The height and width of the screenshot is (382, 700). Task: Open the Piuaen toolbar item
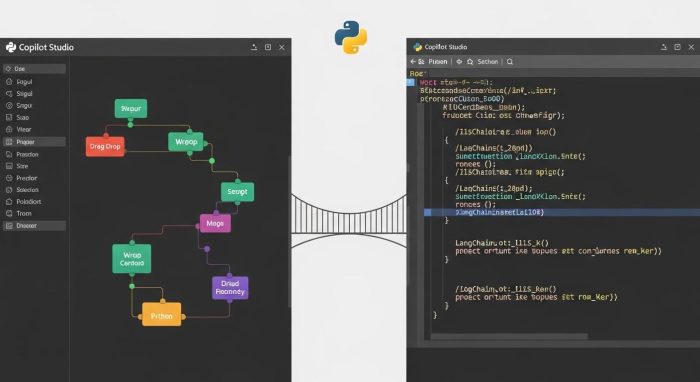click(x=438, y=62)
